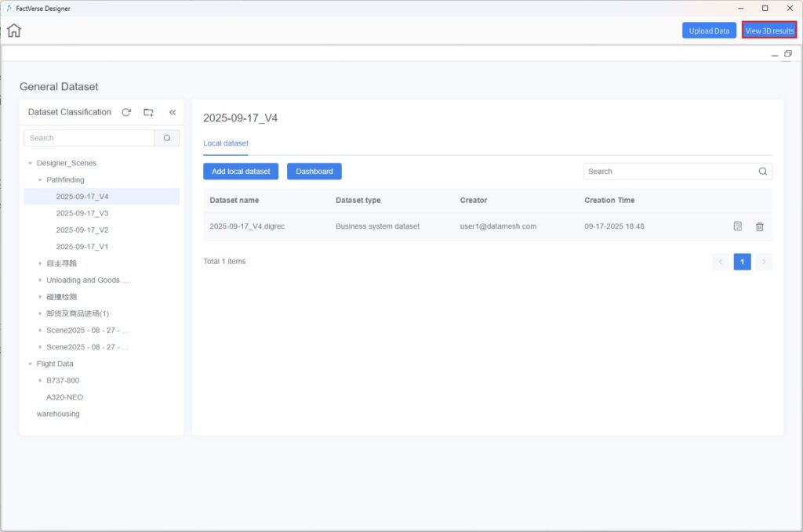This screenshot has width=803, height=532.
Task: Delete the 2025-09-17_V4.digrec dataset
Action: point(759,226)
